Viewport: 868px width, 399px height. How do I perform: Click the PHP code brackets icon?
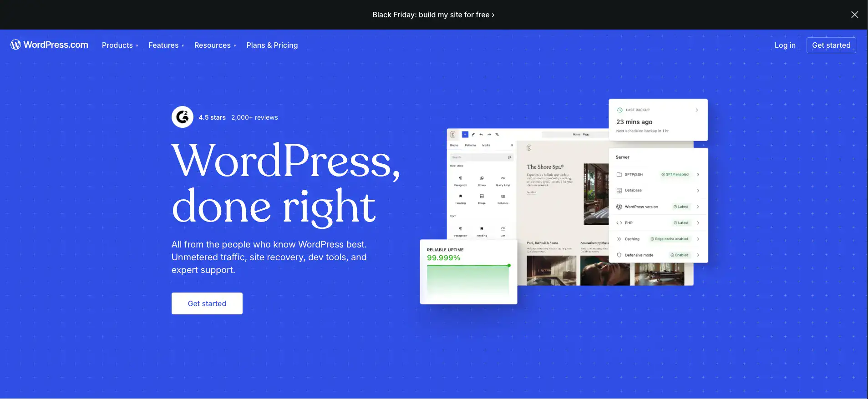(619, 223)
